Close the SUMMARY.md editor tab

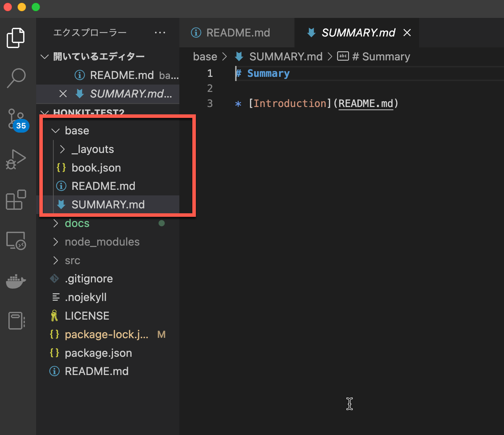pyautogui.click(x=407, y=33)
